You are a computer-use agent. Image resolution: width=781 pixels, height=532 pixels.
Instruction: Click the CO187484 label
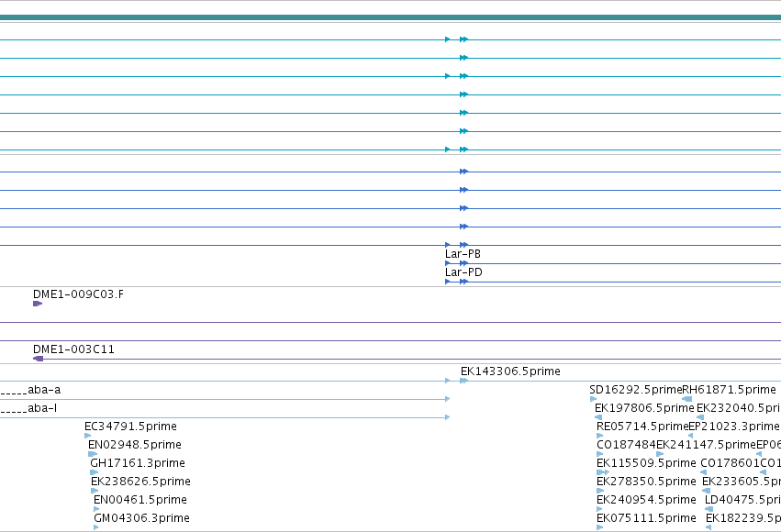pyautogui.click(x=626, y=445)
